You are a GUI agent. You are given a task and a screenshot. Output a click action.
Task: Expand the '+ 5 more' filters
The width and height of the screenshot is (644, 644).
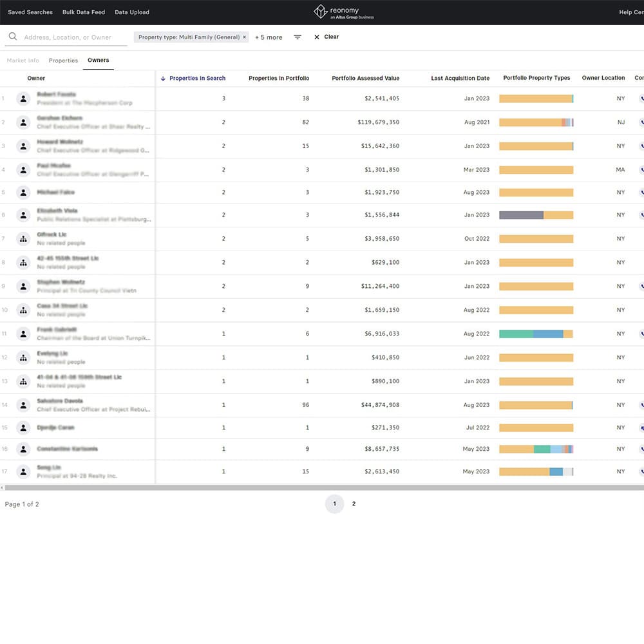269,37
